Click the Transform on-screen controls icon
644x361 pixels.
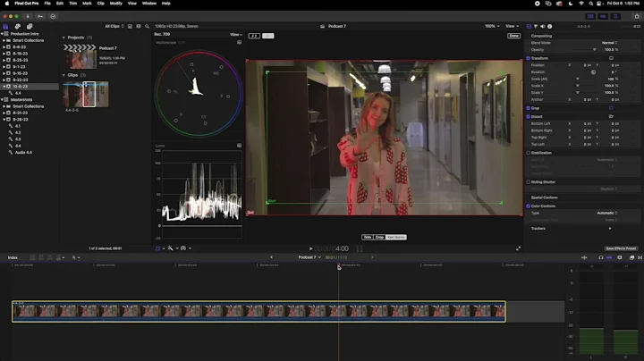tap(611, 58)
